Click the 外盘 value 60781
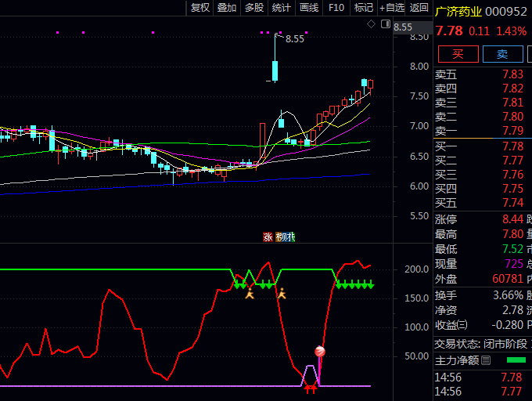Screen dimensions: 532x401 [508, 279]
